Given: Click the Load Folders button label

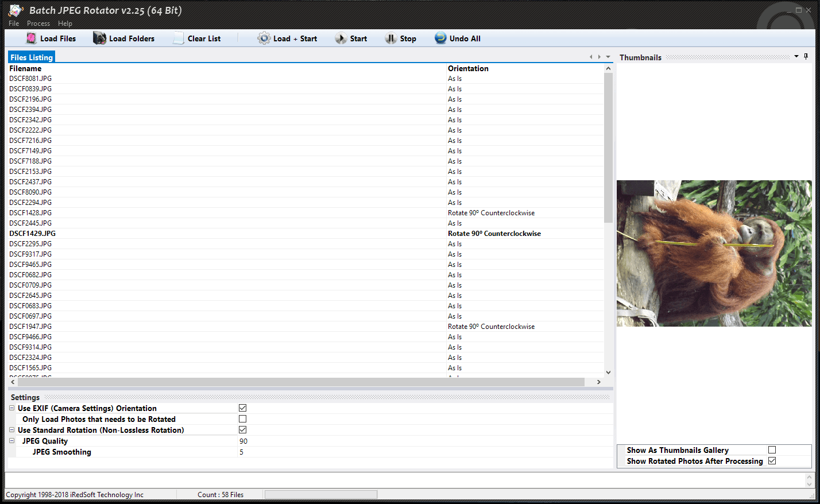Looking at the screenshot, I should (x=132, y=38).
